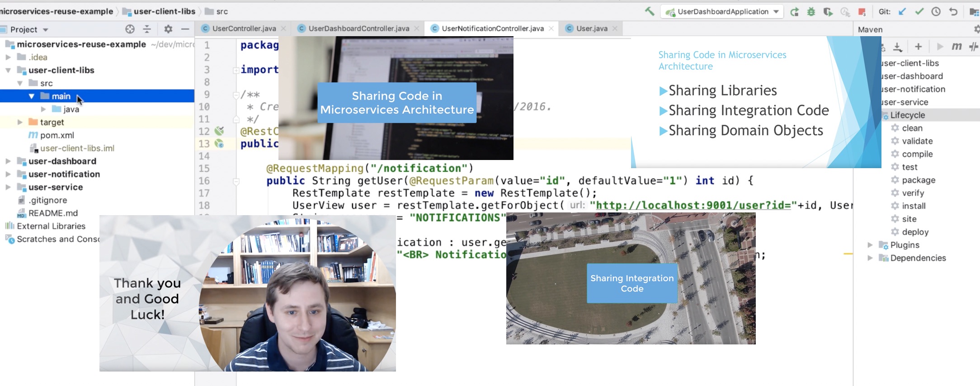The height and width of the screenshot is (386, 980).
Task: Expand the user-dashboard module
Action: (8, 161)
